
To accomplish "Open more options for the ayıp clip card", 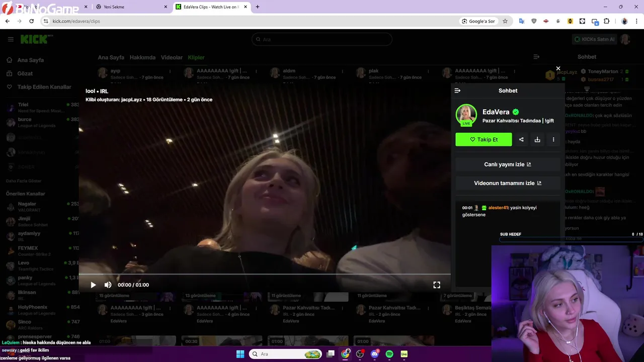I will (170, 71).
